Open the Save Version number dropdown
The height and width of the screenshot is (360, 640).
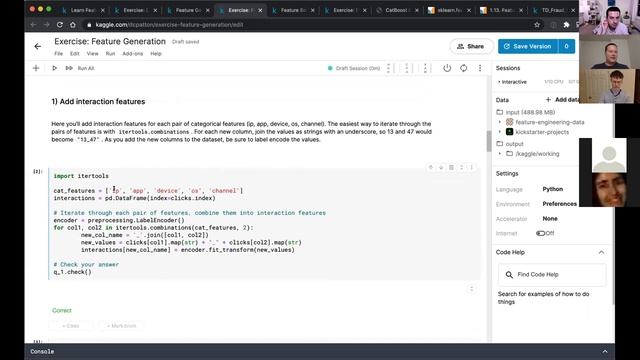point(567,47)
